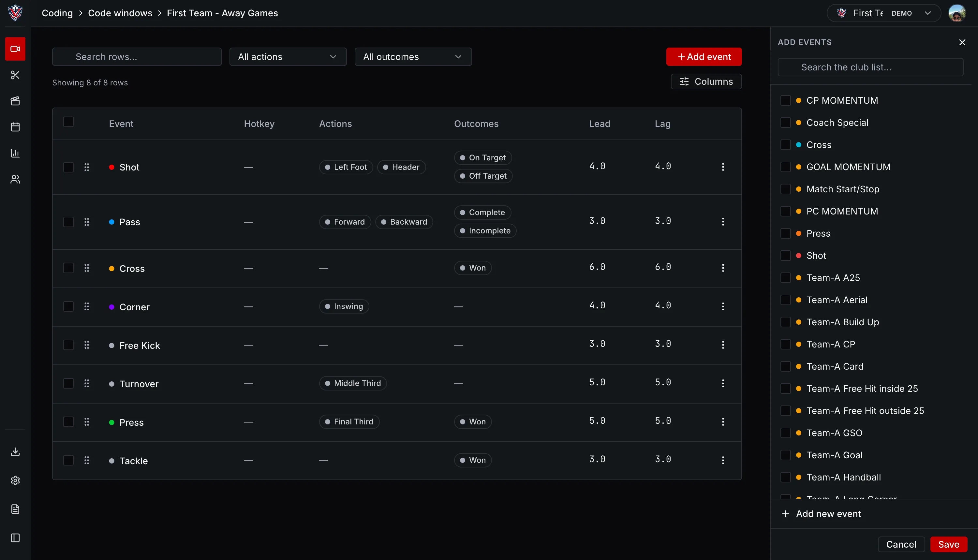
Task: Click the green color dot for Press
Action: pyautogui.click(x=111, y=422)
